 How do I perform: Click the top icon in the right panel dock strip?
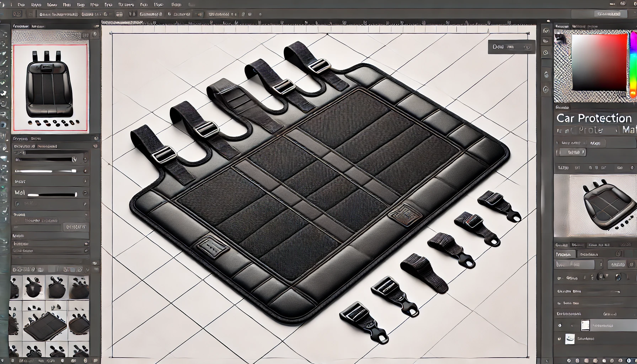click(x=546, y=31)
